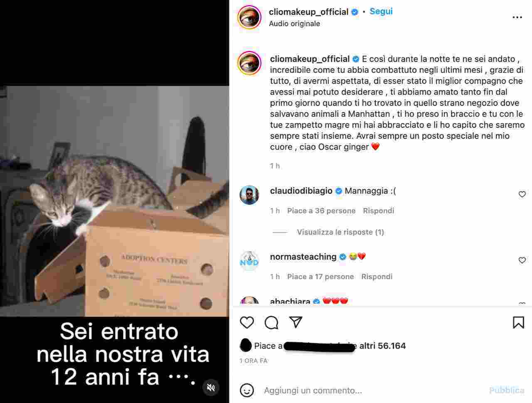The width and height of the screenshot is (532, 403).
Task: Open emoji picker in comment field
Action: coord(247,390)
